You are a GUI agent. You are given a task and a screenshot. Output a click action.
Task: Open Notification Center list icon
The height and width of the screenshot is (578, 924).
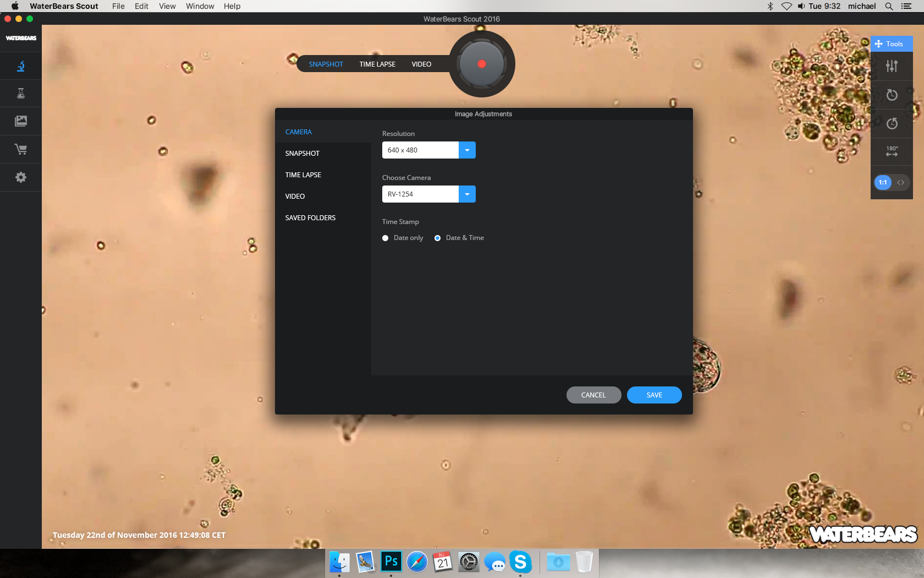(906, 6)
